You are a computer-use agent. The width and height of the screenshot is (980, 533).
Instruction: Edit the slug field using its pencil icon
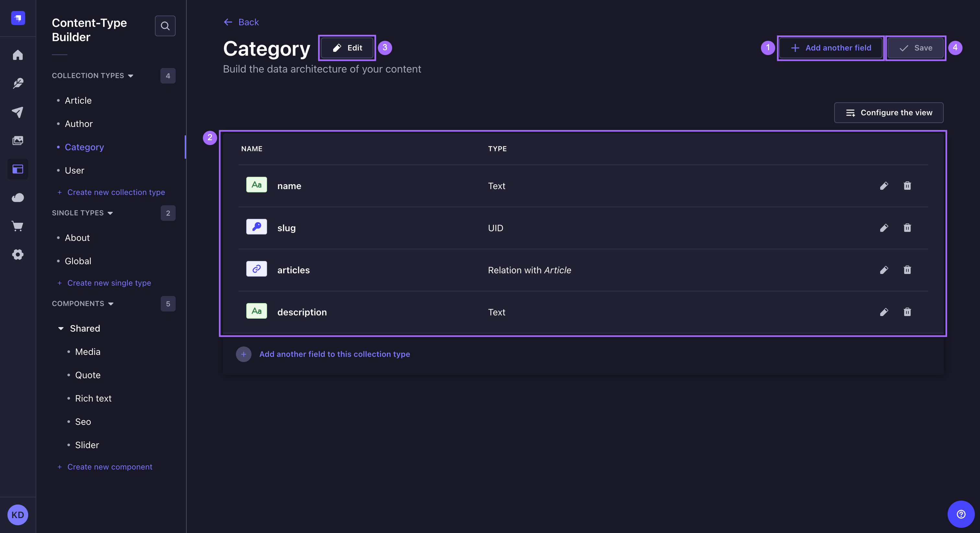click(884, 228)
